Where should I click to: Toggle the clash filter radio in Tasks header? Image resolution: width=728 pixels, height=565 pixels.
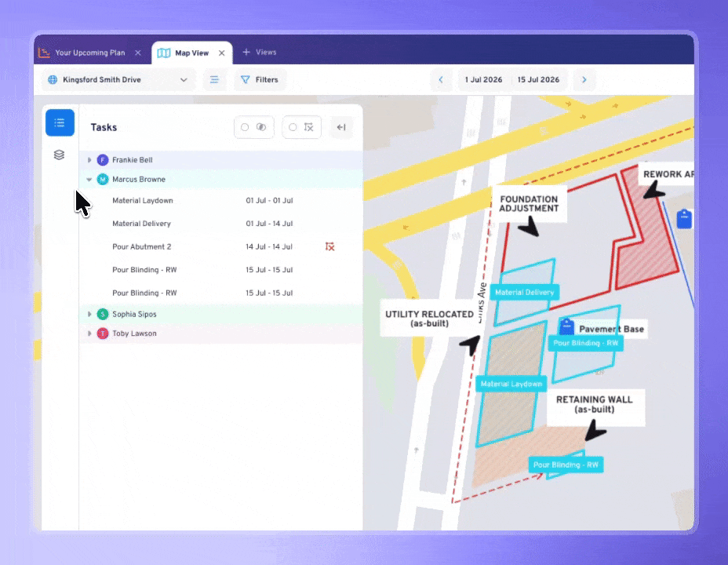(x=293, y=127)
